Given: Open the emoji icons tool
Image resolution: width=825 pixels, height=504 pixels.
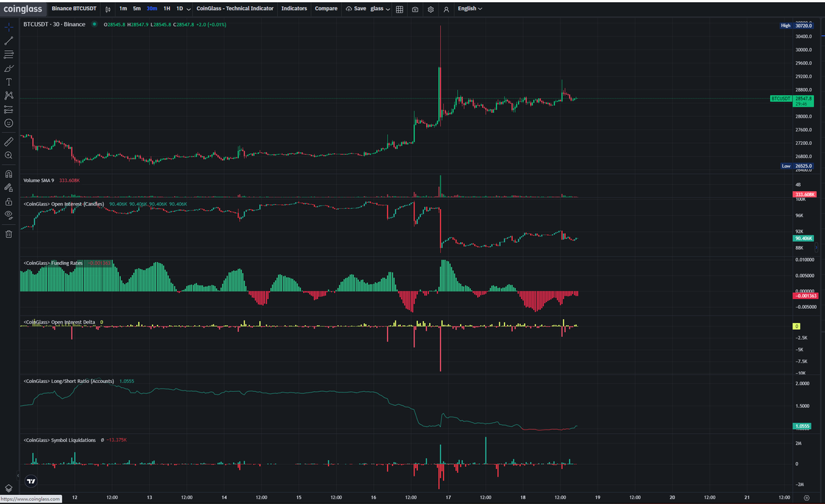Looking at the screenshot, I should pyautogui.click(x=8, y=123).
